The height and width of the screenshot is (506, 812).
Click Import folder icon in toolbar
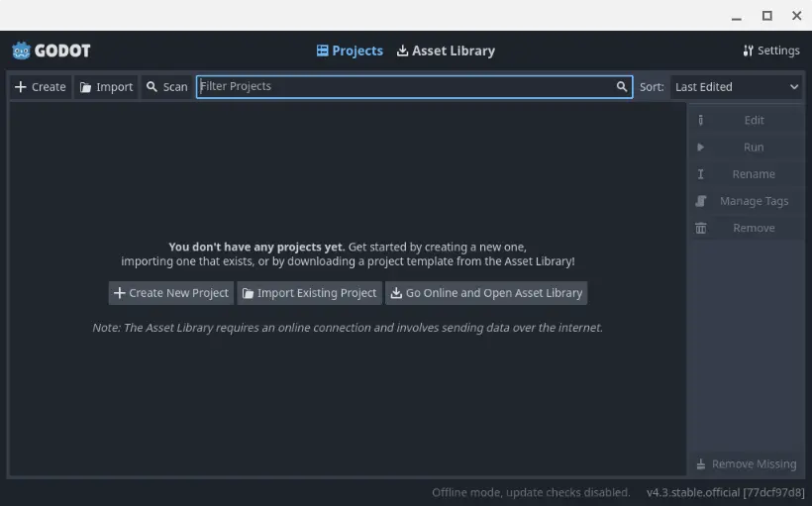(x=86, y=87)
